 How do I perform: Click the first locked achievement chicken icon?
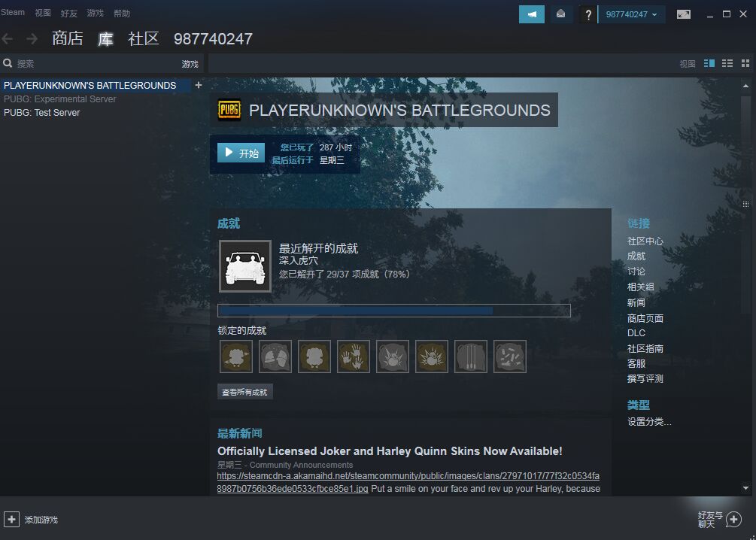pyautogui.click(x=235, y=356)
